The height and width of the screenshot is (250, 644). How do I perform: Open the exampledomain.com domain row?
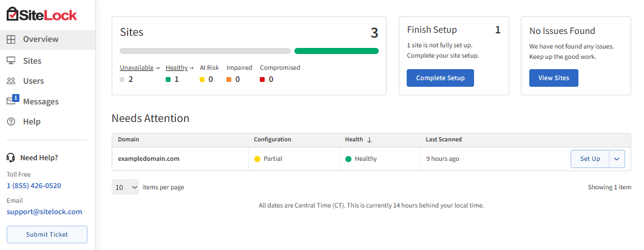[x=149, y=159]
